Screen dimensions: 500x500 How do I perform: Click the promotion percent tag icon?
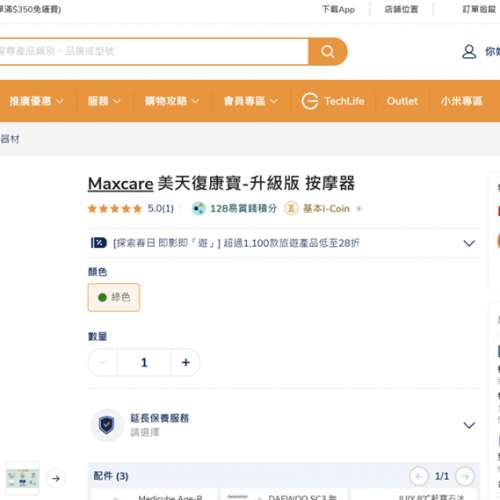click(x=99, y=243)
